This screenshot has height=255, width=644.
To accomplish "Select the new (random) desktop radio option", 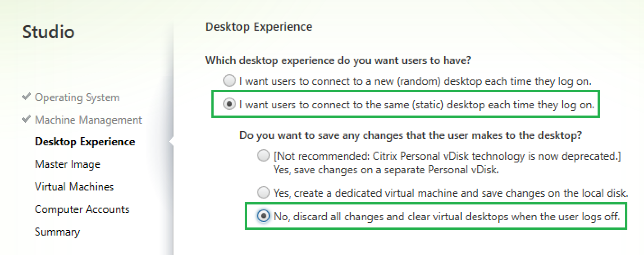I will (x=229, y=81).
